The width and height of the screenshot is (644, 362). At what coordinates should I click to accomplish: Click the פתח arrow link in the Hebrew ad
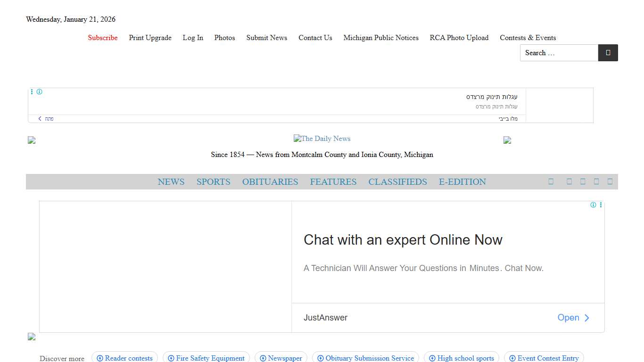tap(46, 119)
